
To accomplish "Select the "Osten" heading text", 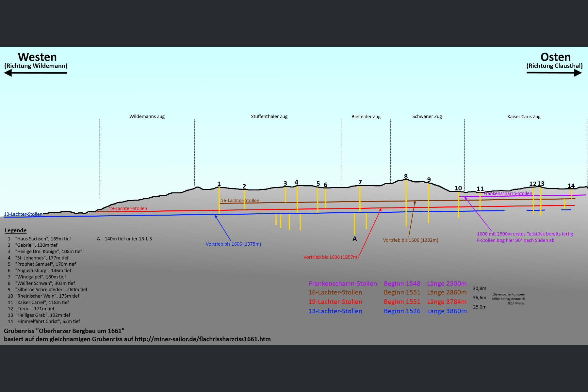I will (x=555, y=57).
